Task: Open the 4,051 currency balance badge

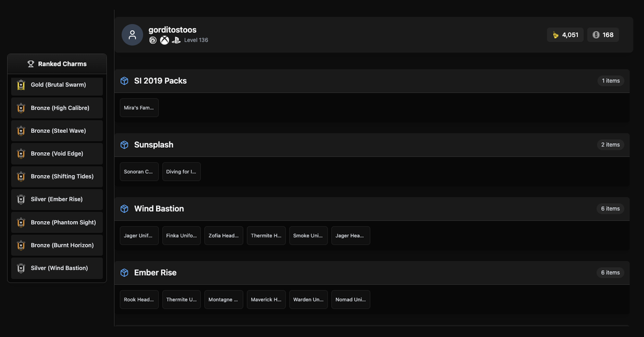Action: click(565, 35)
